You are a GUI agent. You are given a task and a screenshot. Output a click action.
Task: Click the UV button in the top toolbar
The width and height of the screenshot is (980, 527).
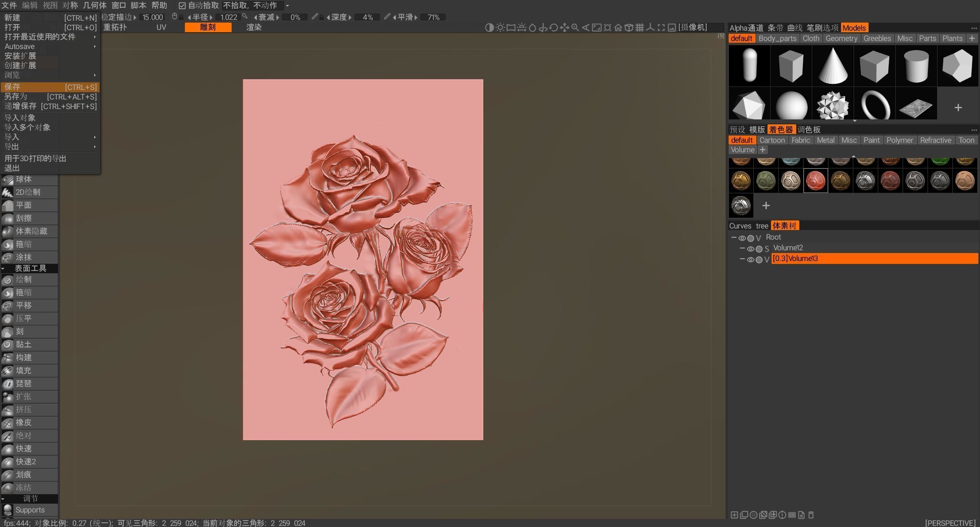click(x=161, y=27)
